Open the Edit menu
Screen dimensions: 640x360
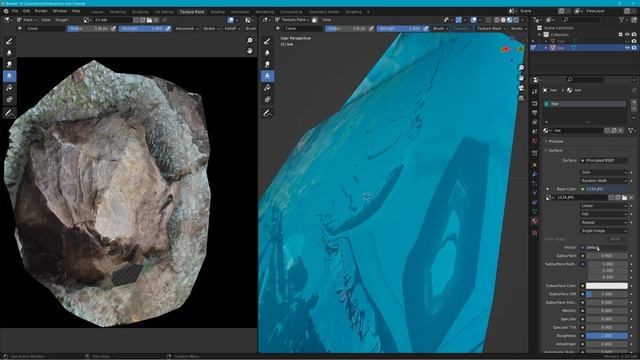coord(27,11)
